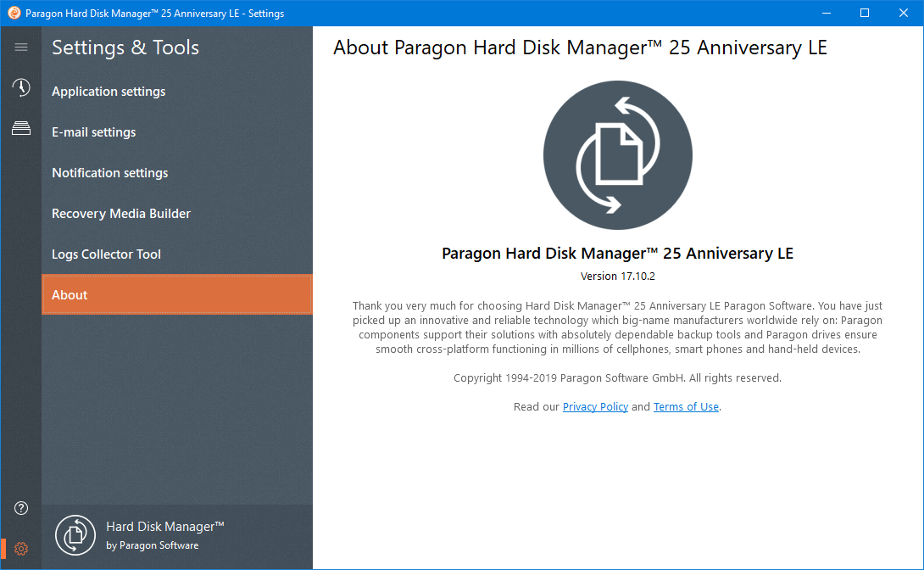924x570 pixels.
Task: Open the hamburger menu in sidebar
Action: (21, 47)
